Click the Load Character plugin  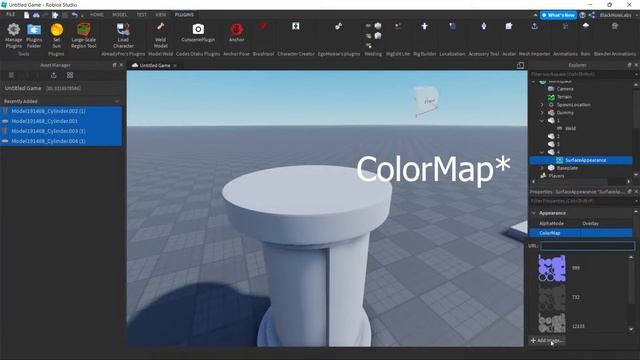[123, 35]
